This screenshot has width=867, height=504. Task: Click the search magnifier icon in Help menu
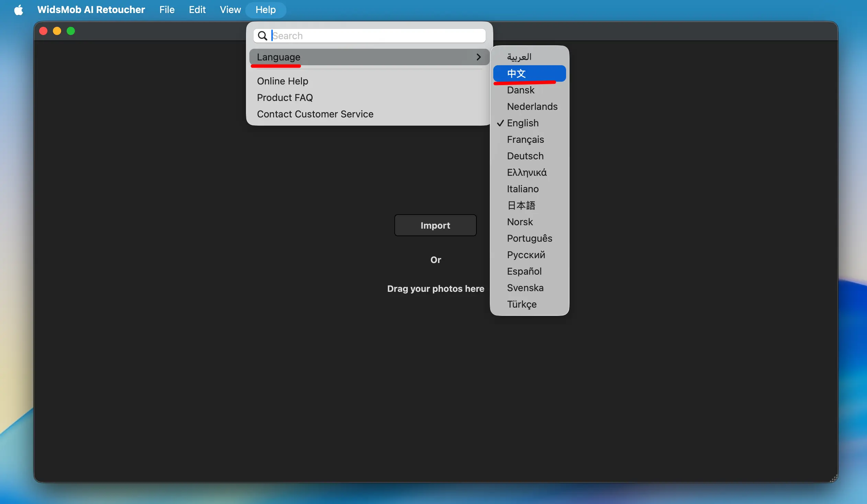pos(262,36)
